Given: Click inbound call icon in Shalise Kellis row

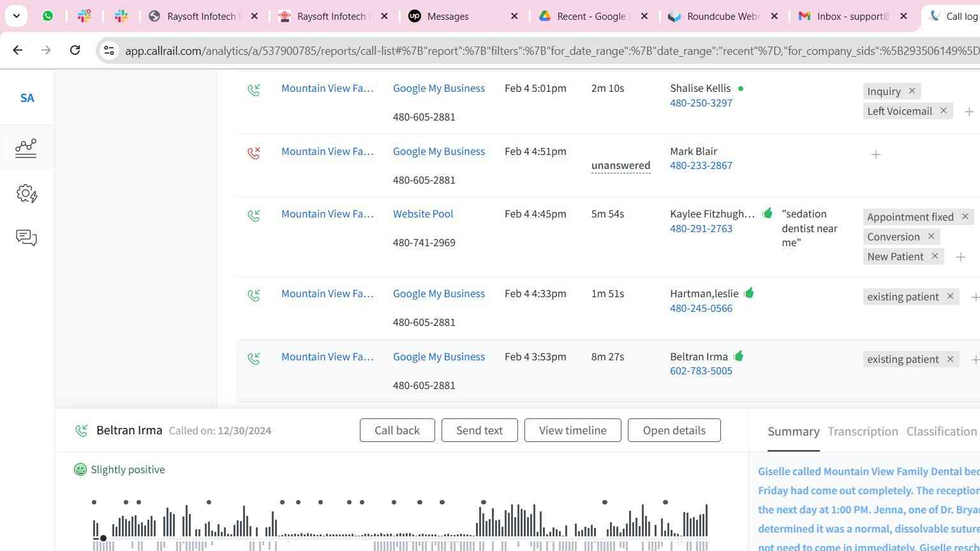Looking at the screenshot, I should pyautogui.click(x=254, y=90).
